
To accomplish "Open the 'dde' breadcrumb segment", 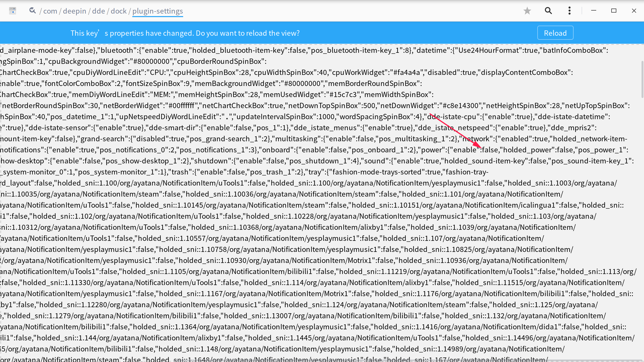I will [99, 11].
